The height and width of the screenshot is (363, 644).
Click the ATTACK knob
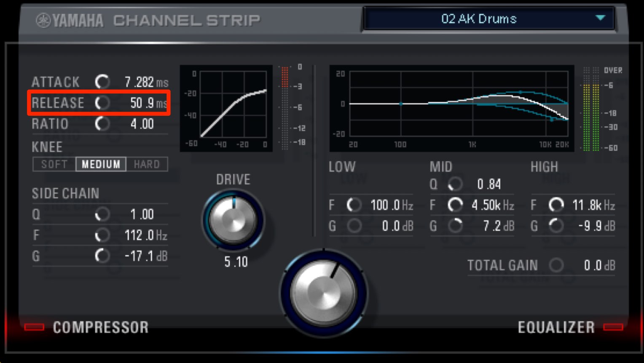coord(102,82)
